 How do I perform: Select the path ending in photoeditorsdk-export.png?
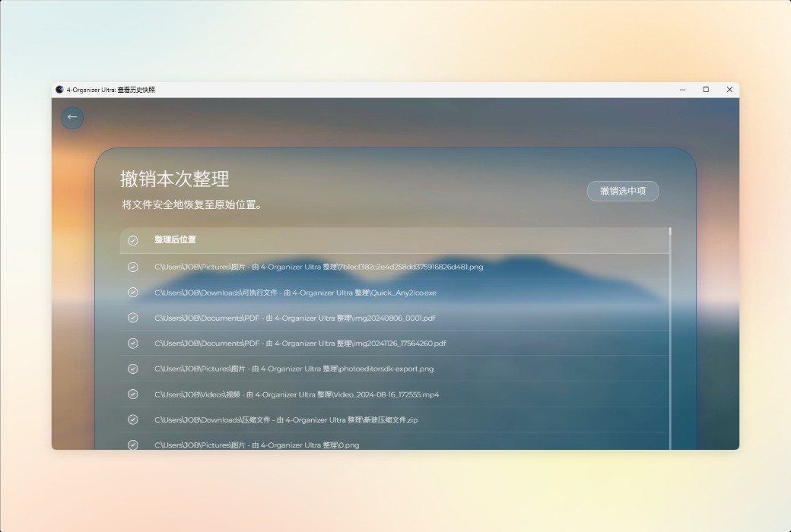click(x=294, y=369)
